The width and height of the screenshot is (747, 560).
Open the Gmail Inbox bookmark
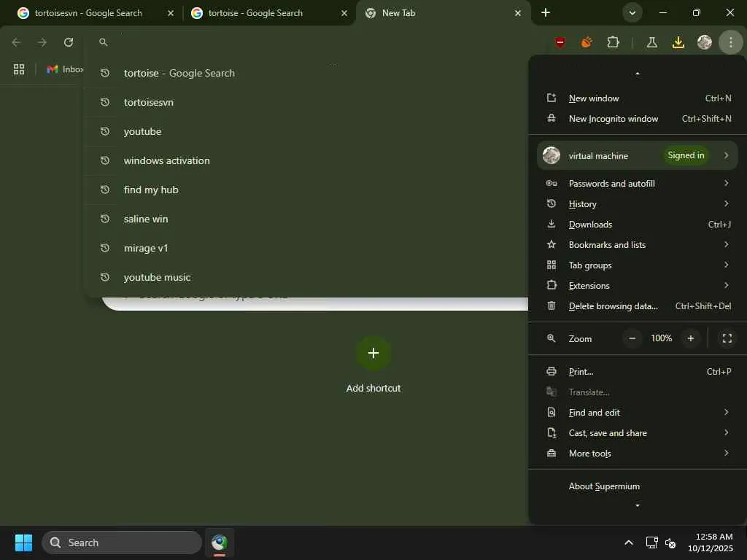click(x=65, y=69)
